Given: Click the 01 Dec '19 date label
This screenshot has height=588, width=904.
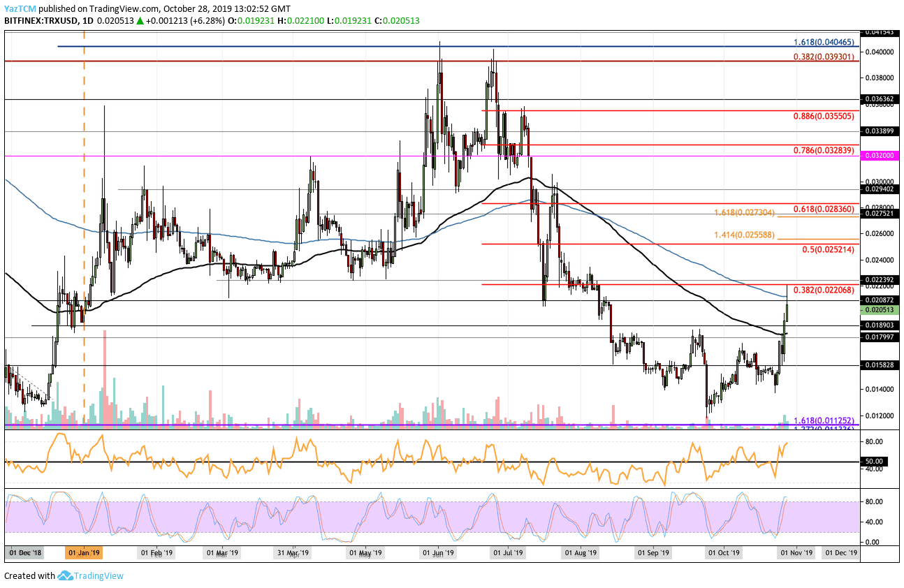Looking at the screenshot, I should 840,552.
